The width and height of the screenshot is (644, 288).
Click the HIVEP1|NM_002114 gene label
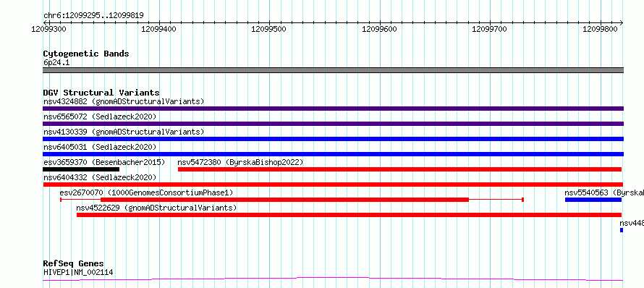tap(78, 272)
